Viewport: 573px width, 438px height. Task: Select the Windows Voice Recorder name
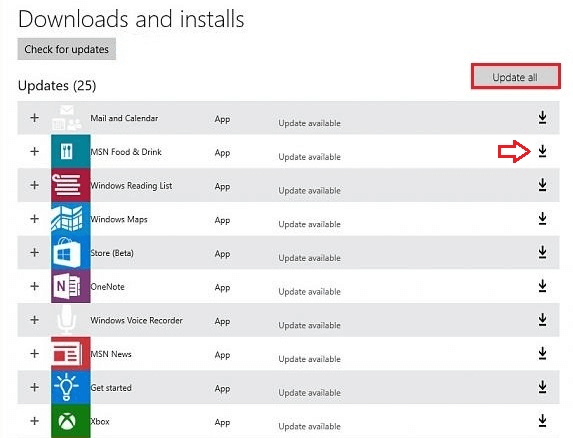(x=136, y=320)
